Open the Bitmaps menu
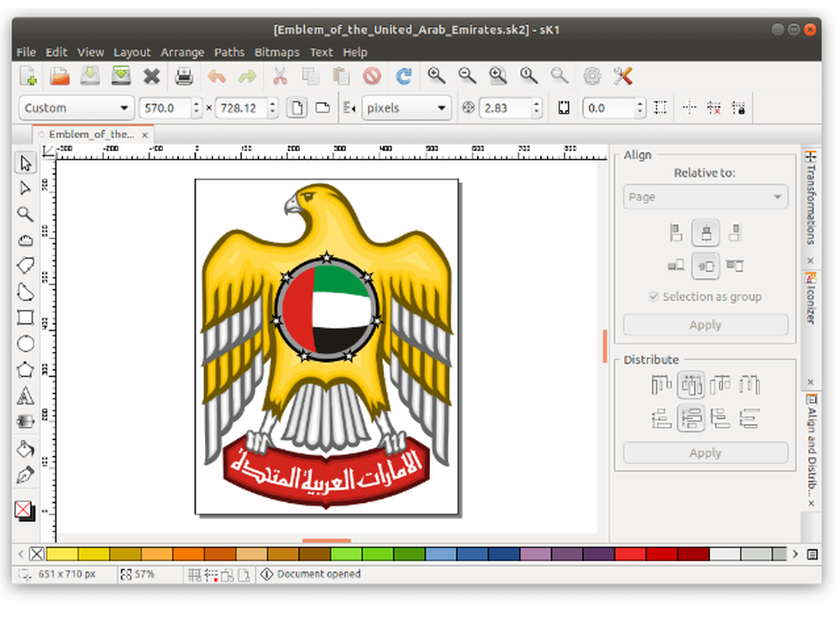This screenshot has width=840, height=624. (277, 53)
